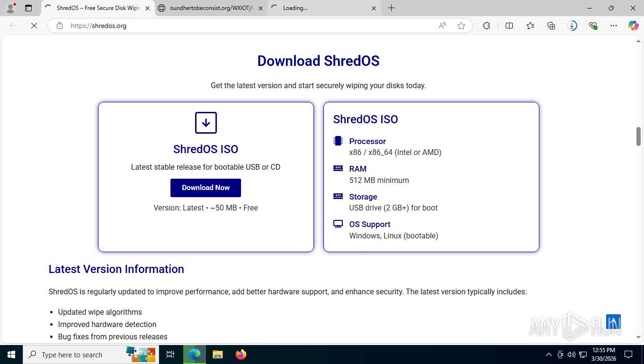Launch Firefox from taskbar
The height and width of the screenshot is (364, 644).
(241, 355)
